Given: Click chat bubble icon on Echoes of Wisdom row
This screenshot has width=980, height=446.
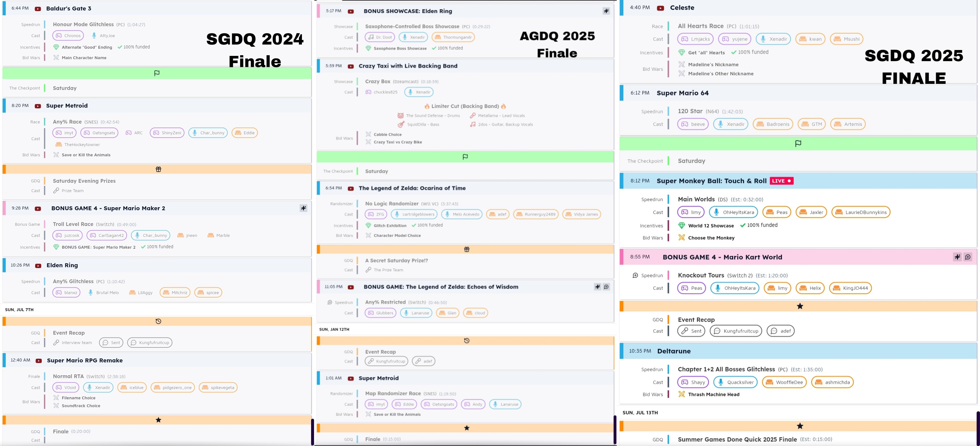Looking at the screenshot, I should pos(606,287).
